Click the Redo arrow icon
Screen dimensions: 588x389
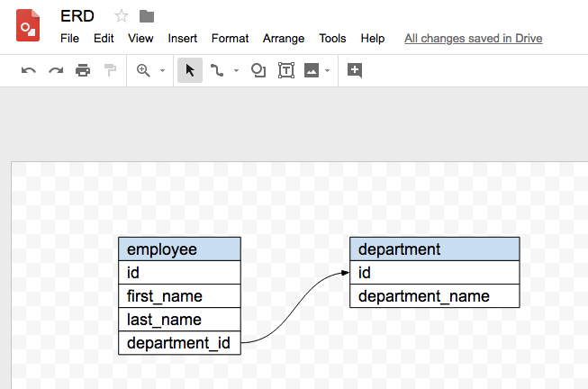click(56, 70)
